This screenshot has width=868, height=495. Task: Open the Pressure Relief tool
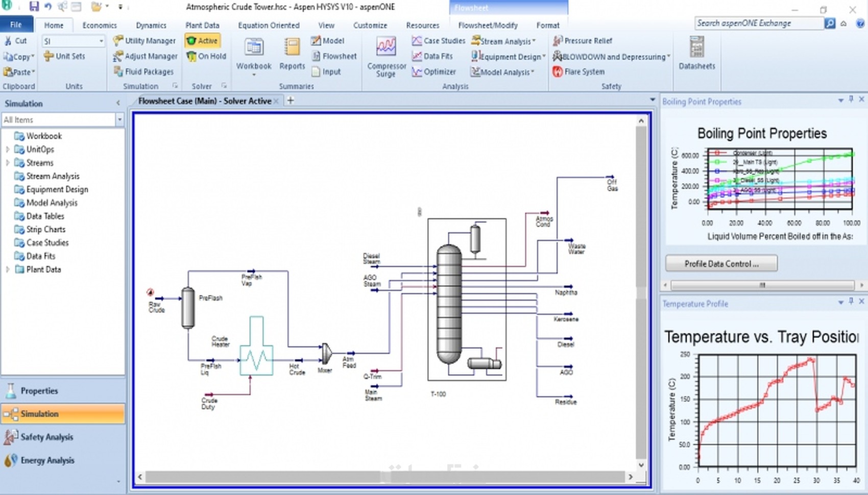click(x=583, y=41)
